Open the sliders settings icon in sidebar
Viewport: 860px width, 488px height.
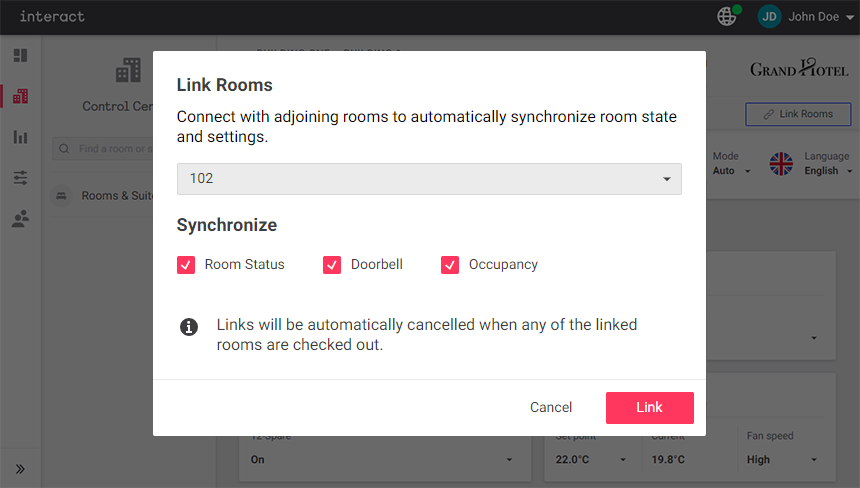click(20, 178)
